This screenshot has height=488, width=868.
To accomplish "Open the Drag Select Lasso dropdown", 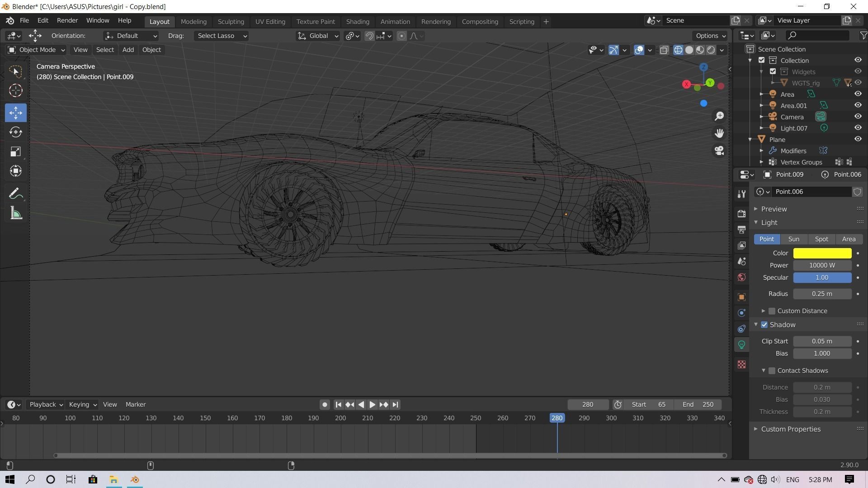I will click(x=222, y=36).
